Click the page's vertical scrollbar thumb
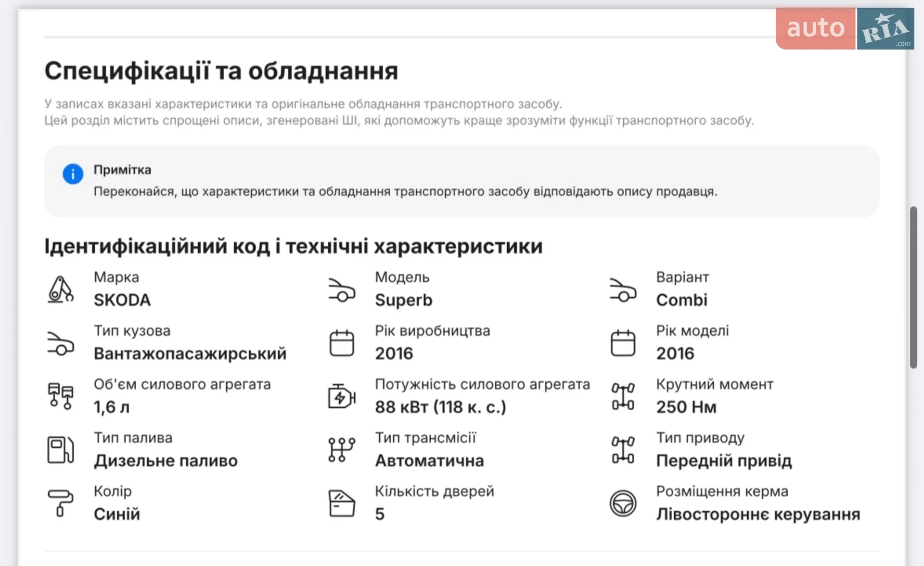The width and height of the screenshot is (924, 566). 913,288
